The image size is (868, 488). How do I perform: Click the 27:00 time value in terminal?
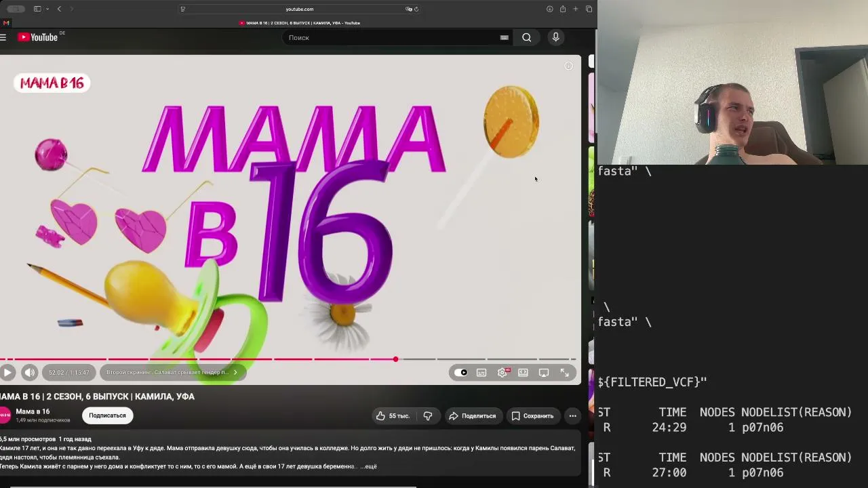[x=669, y=473]
